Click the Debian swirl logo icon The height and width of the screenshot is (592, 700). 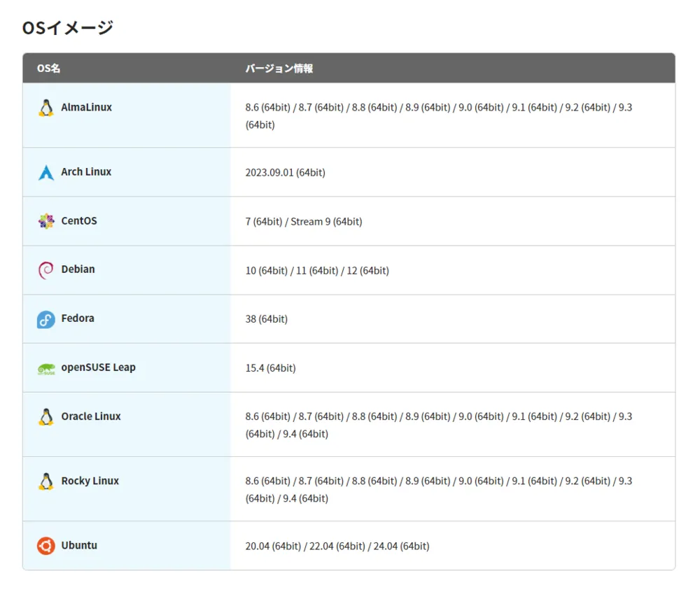click(x=46, y=270)
